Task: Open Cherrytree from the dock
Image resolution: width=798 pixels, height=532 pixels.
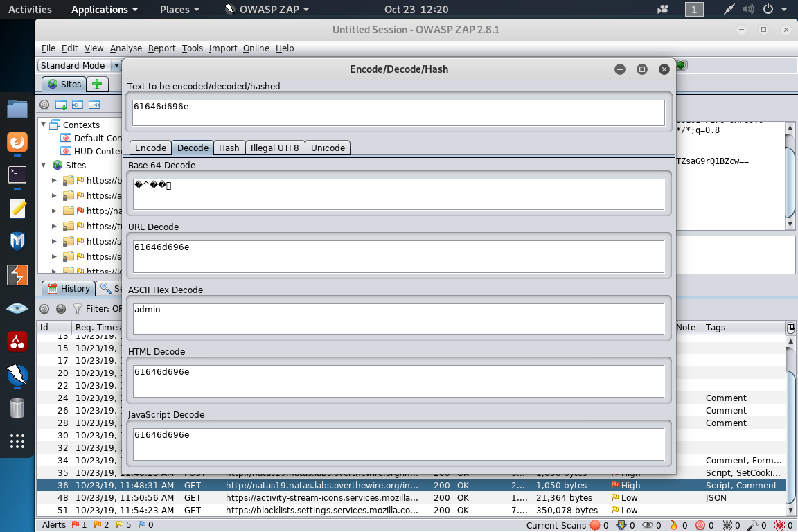Action: tap(17, 342)
